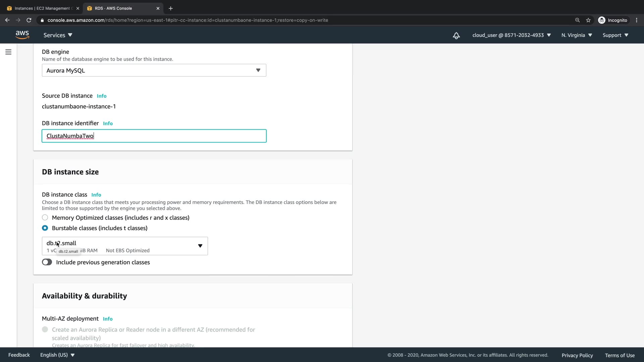Open the db.t2.small instance class dropdown
This screenshot has width=644, height=362.
(125, 246)
